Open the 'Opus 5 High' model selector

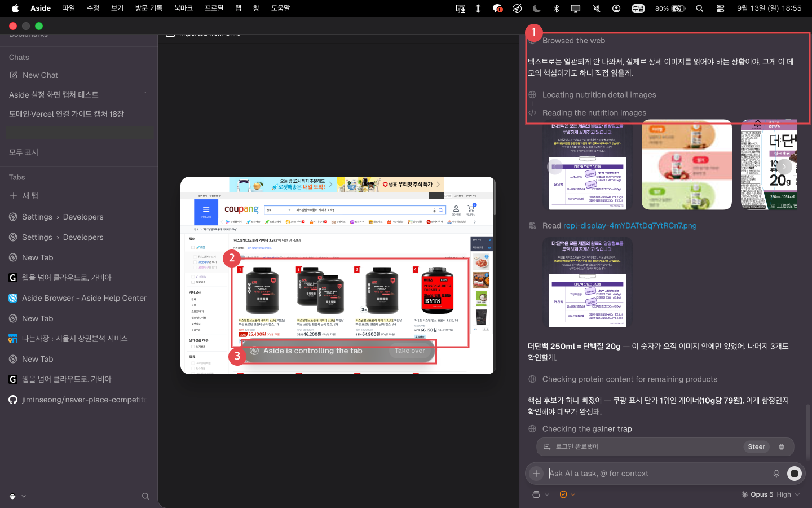pos(770,494)
